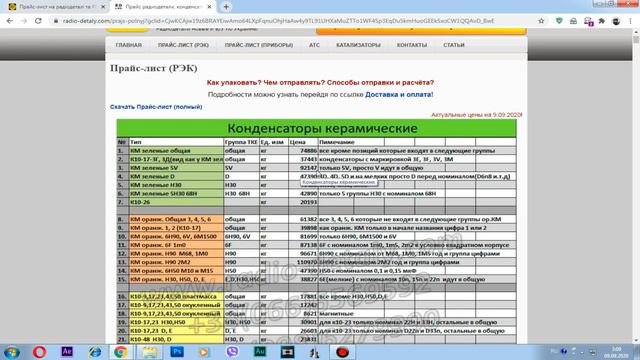Open the Windows Start menu
Image resolution: width=640 pixels, height=360 pixels.
click(11, 352)
